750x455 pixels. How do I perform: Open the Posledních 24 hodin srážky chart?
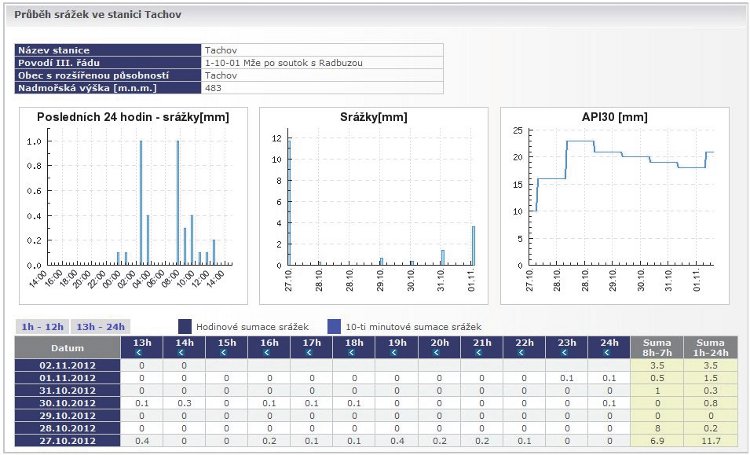pos(132,205)
